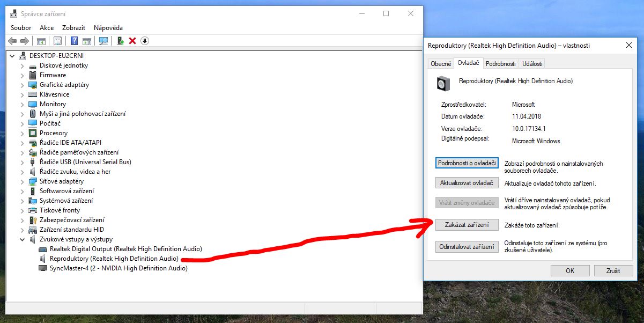The height and width of the screenshot is (323, 644).
Task: Open the Nápověda menu
Action: point(108,28)
